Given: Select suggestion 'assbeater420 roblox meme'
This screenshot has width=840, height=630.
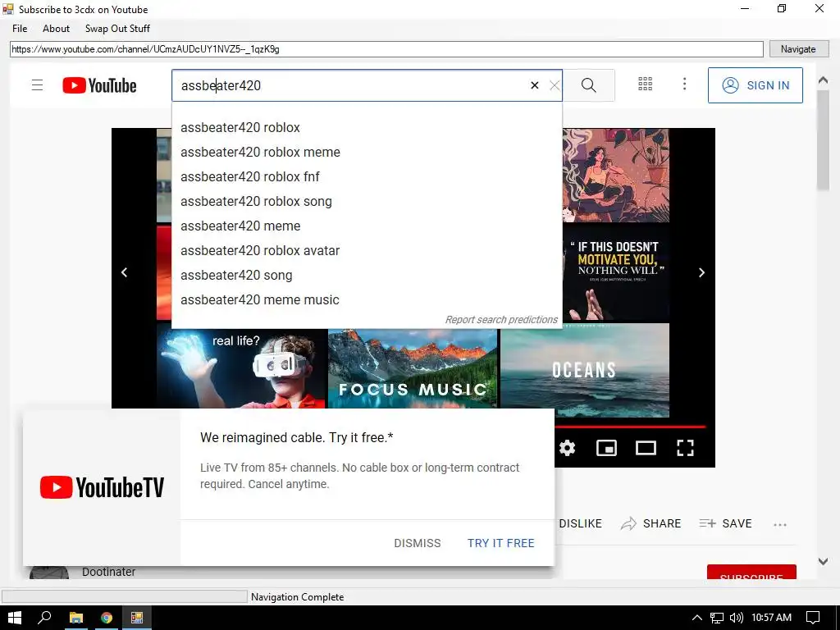Looking at the screenshot, I should [x=367, y=152].
